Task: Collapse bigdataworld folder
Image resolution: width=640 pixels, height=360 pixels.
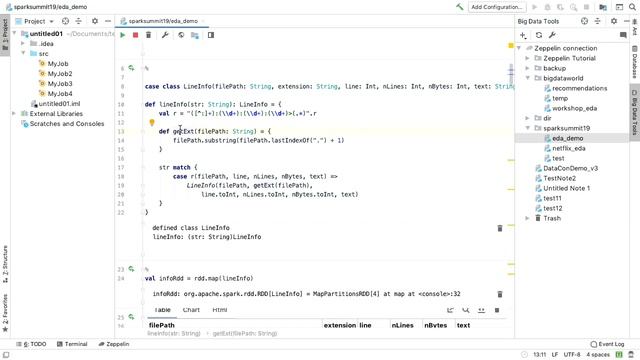Action: 527,78
